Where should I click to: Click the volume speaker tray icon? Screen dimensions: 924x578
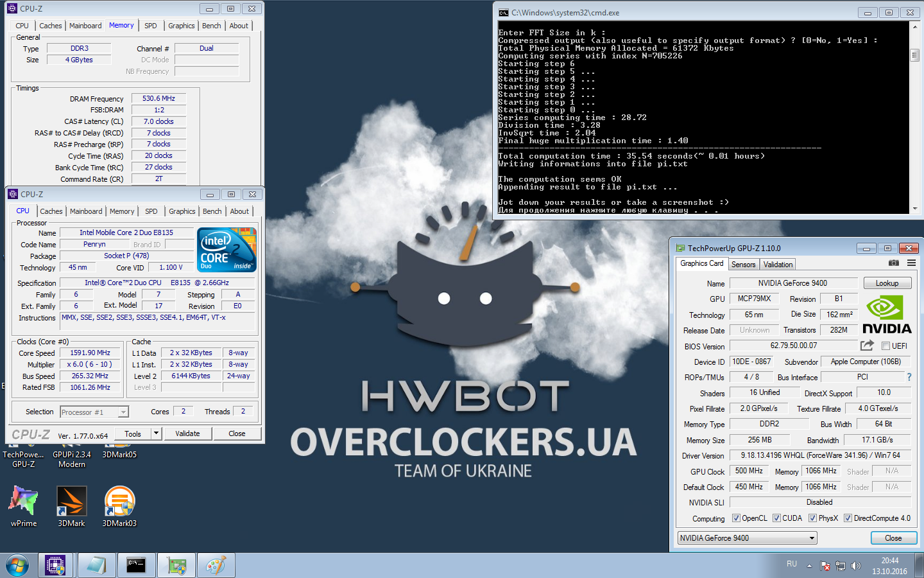[855, 566]
